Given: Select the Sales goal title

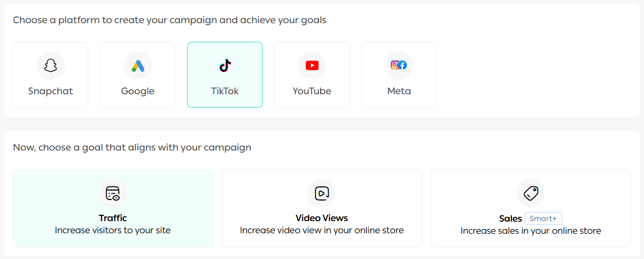Looking at the screenshot, I should click(x=510, y=218).
